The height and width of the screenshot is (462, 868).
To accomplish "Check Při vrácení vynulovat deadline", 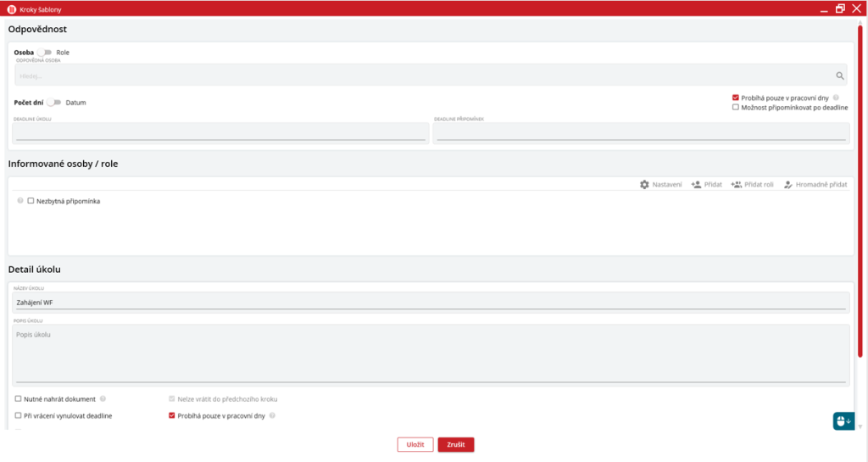I will pyautogui.click(x=19, y=415).
